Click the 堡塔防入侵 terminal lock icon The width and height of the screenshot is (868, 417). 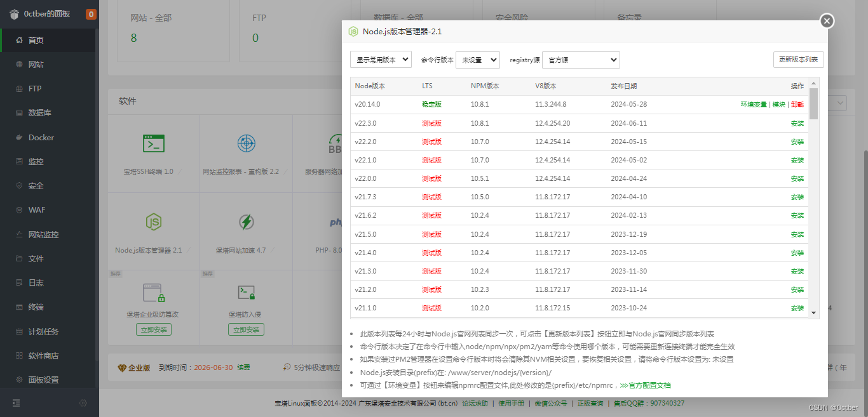(247, 293)
